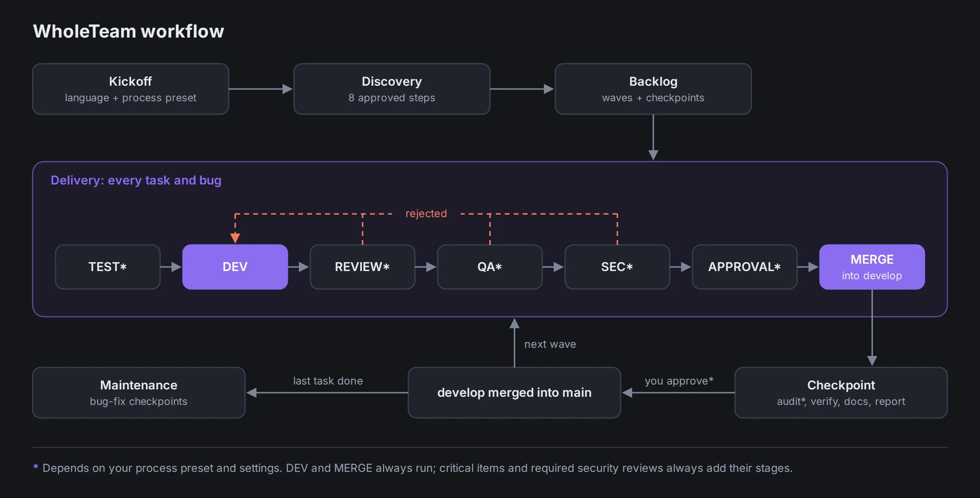
Task: Select the SEC* stage node
Action: (617, 267)
